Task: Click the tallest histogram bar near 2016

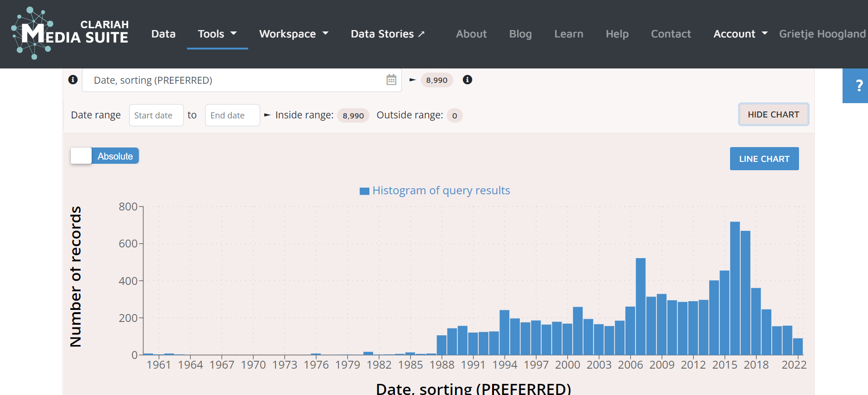Action: [735, 287]
